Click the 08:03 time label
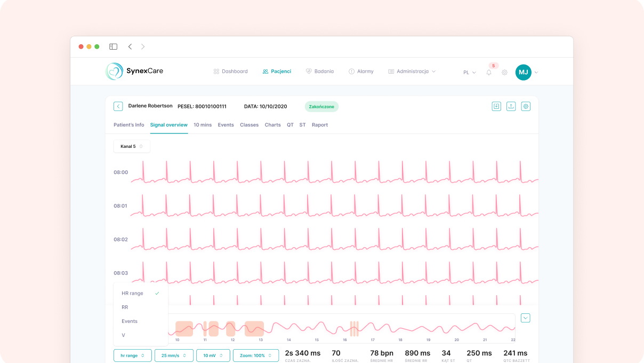Image resolution: width=644 pixels, height=363 pixels. point(120,273)
